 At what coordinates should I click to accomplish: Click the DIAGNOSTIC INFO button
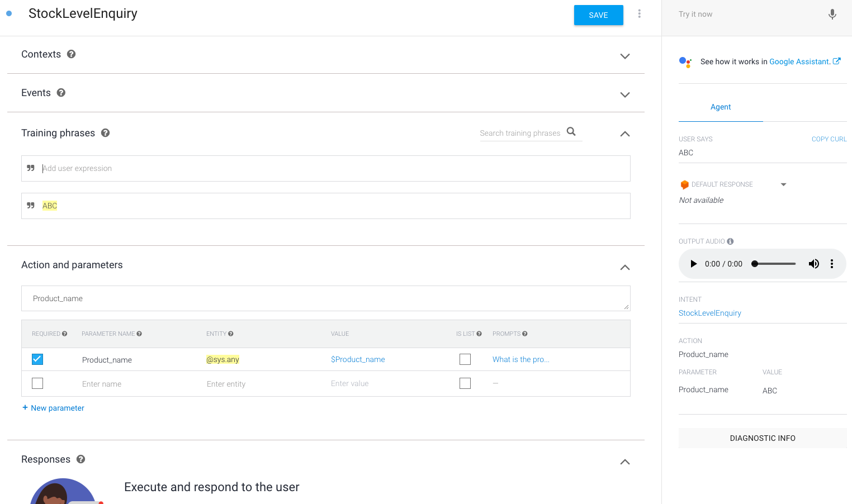tap(763, 438)
